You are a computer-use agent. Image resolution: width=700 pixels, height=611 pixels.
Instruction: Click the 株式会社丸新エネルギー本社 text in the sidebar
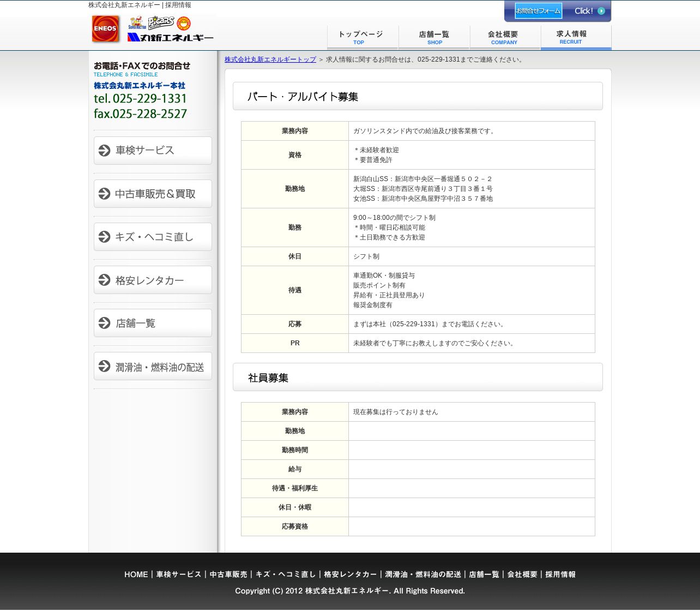pos(140,86)
